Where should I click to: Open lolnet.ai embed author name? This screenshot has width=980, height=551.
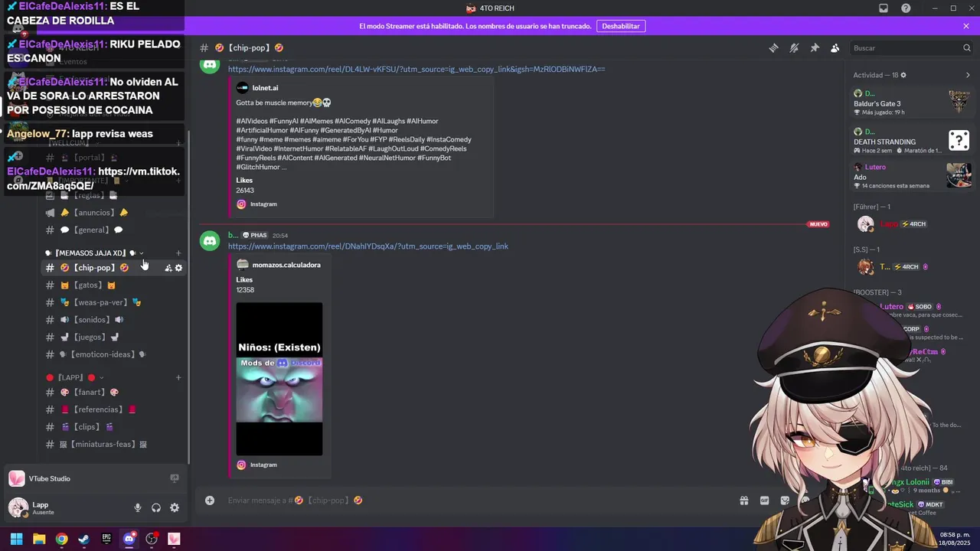coord(265,88)
